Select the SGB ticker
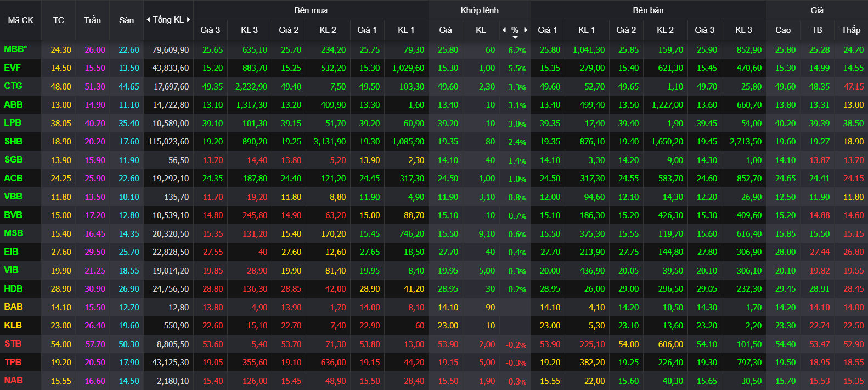 pyautogui.click(x=13, y=160)
